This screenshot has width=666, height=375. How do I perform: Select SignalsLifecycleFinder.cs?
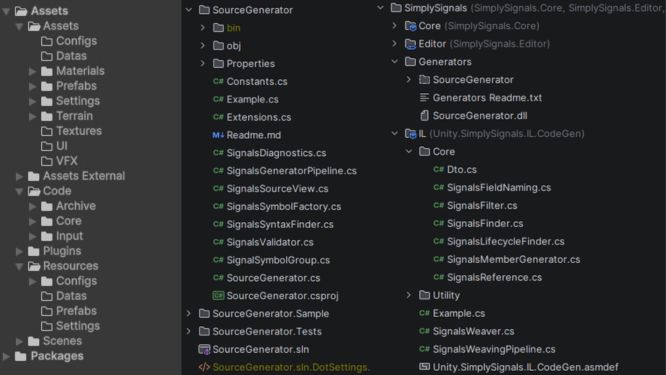tap(505, 241)
